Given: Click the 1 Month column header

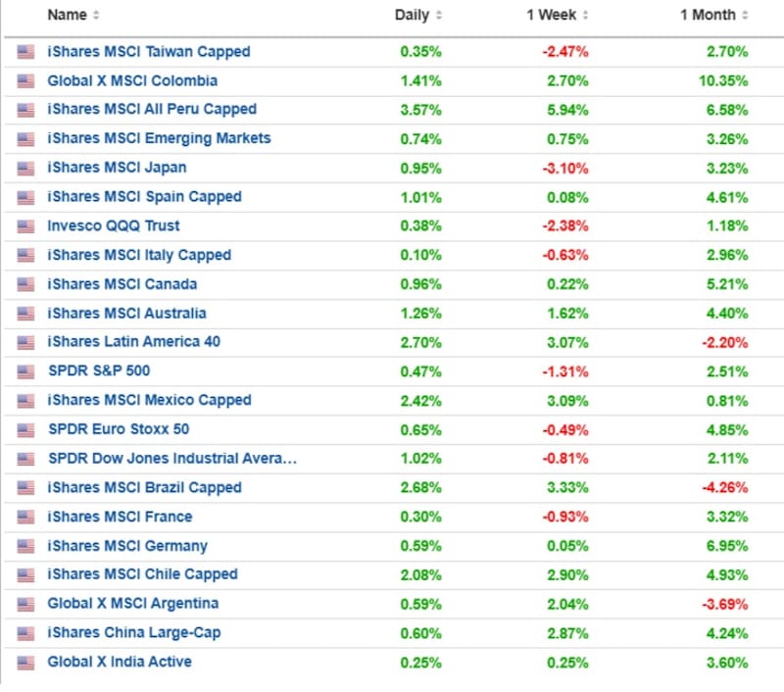Looking at the screenshot, I should coord(708,15).
